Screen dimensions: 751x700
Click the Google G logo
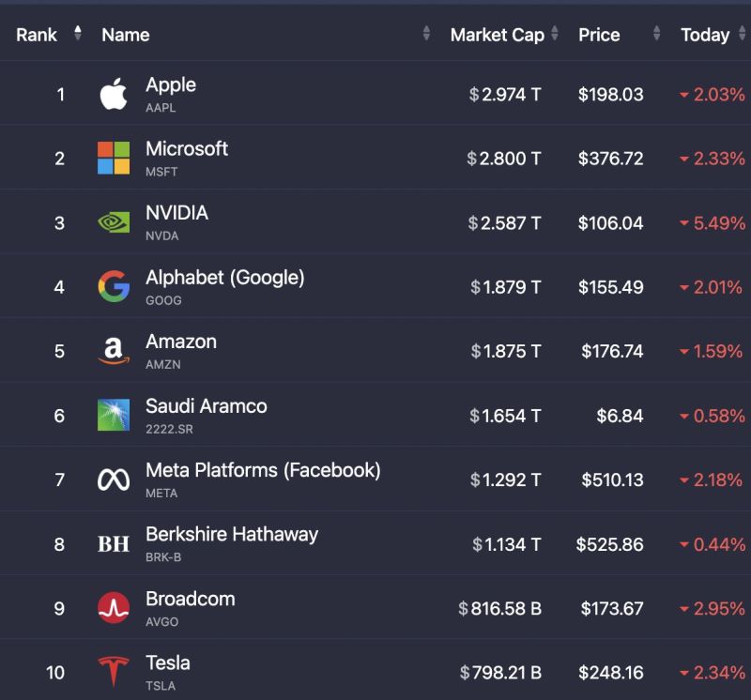(114, 286)
